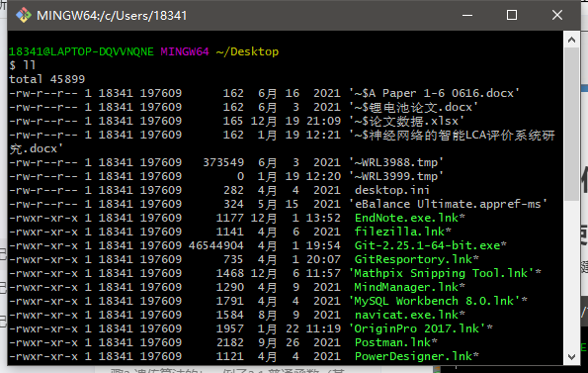This screenshot has height=373, width=588.
Task: Click file name Postman.lnk
Action: 392,343
